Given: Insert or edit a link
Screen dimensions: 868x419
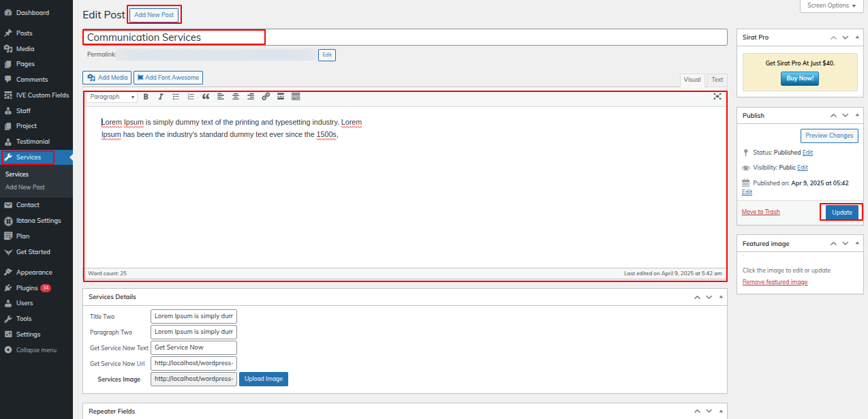Looking at the screenshot, I should [266, 97].
